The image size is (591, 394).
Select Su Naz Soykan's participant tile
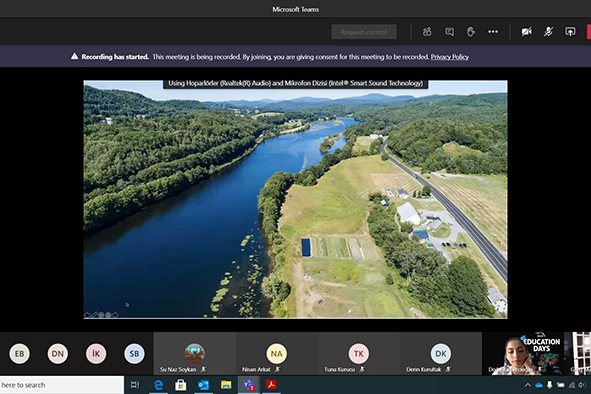tap(194, 354)
